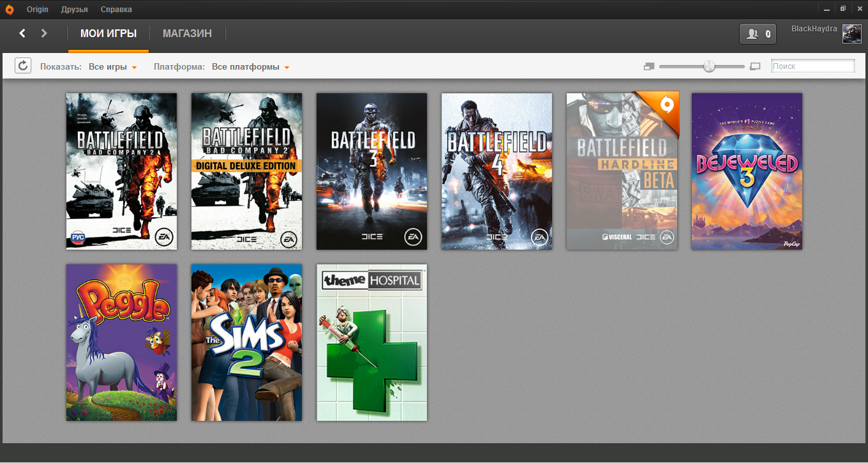The image size is (868, 463).
Task: Click the BlackHaydra avatar picture
Action: tap(852, 33)
